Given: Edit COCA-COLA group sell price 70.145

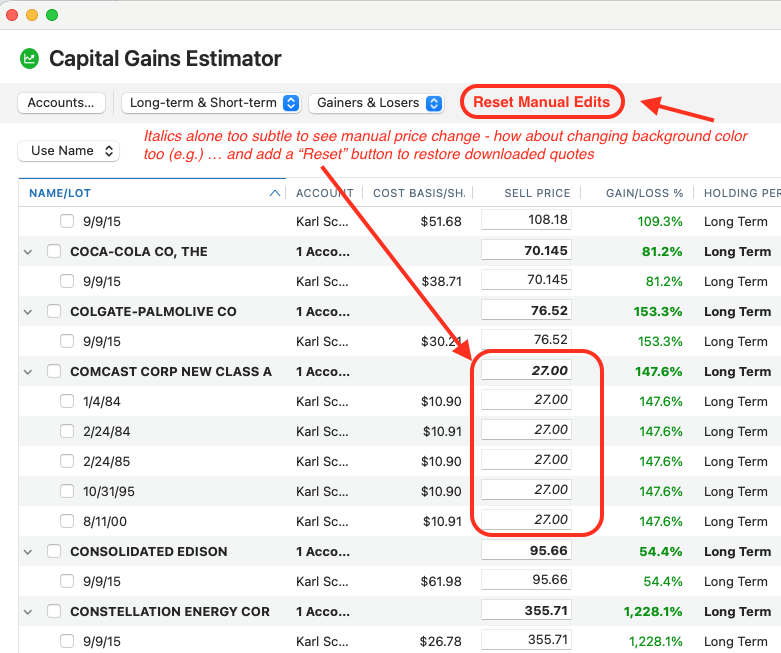Looking at the screenshot, I should tap(526, 250).
